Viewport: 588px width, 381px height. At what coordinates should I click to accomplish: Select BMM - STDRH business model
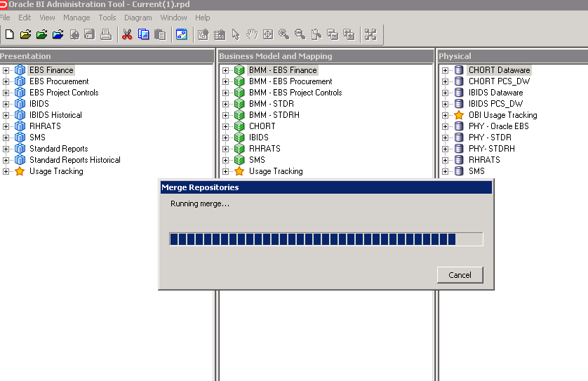pyautogui.click(x=274, y=115)
